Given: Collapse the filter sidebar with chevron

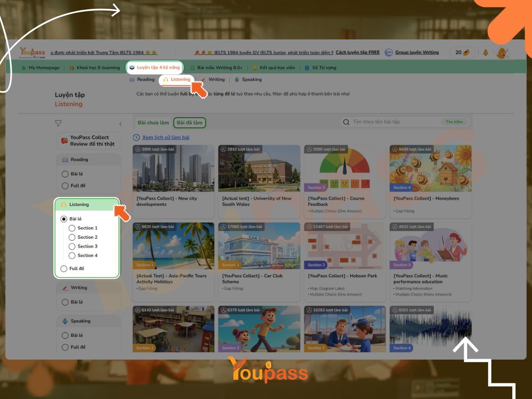Looking at the screenshot, I should coord(120,124).
